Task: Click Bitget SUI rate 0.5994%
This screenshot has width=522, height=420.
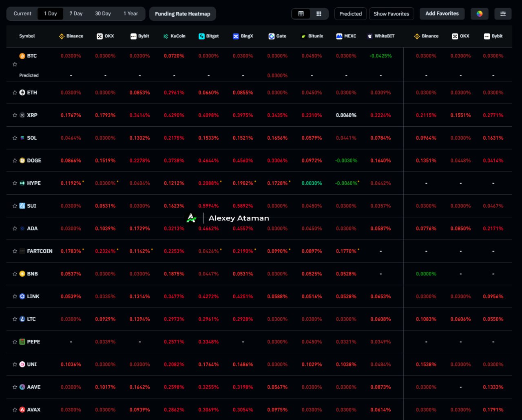Action: click(208, 206)
